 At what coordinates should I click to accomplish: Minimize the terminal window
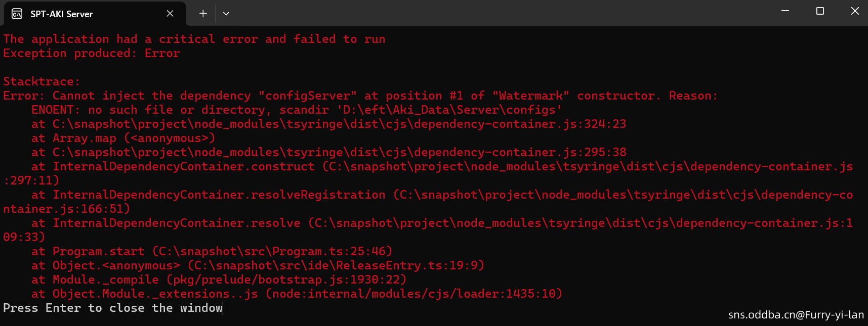786,11
